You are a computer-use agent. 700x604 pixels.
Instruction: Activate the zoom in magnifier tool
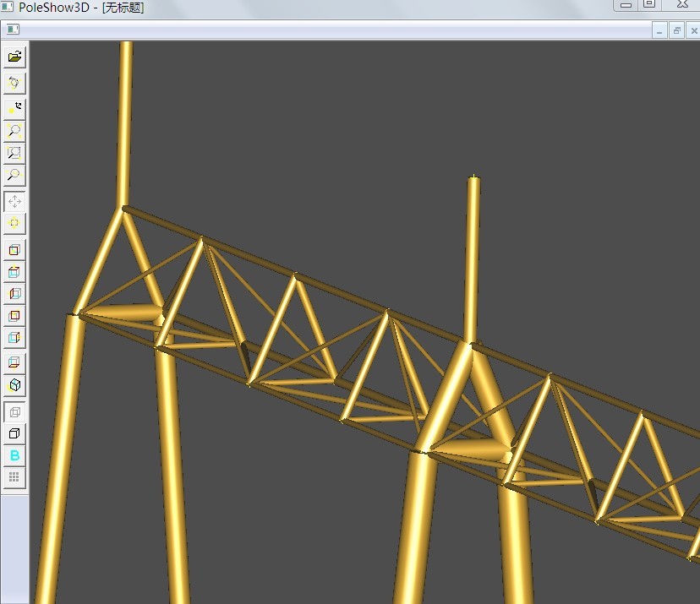(x=14, y=131)
